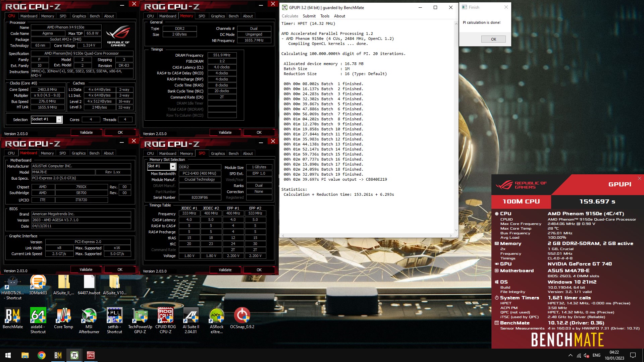644x362 pixels.
Task: Click Validate in SPD tab window
Action: (225, 270)
